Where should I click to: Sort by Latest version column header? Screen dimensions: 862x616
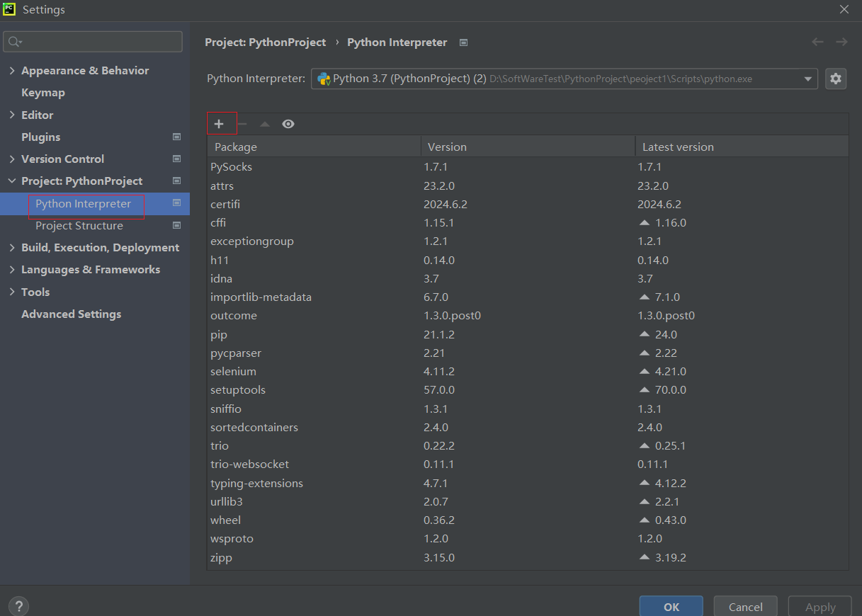tap(742, 147)
